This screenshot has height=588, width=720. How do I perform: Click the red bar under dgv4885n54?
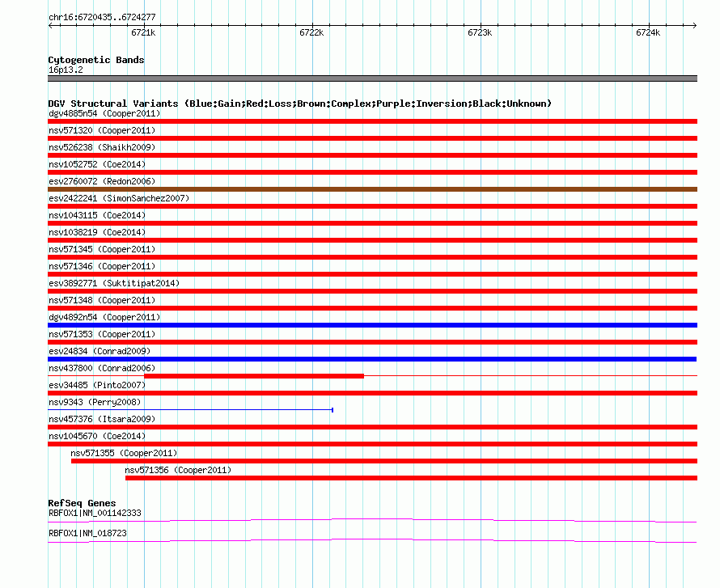372,121
